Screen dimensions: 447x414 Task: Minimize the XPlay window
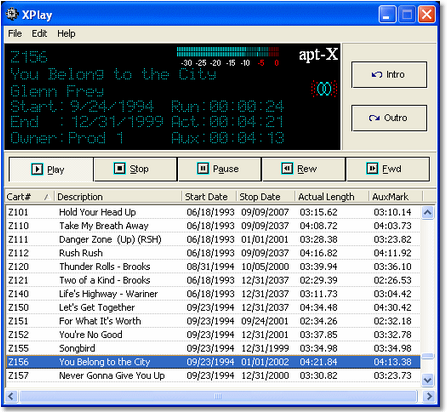pos(387,14)
